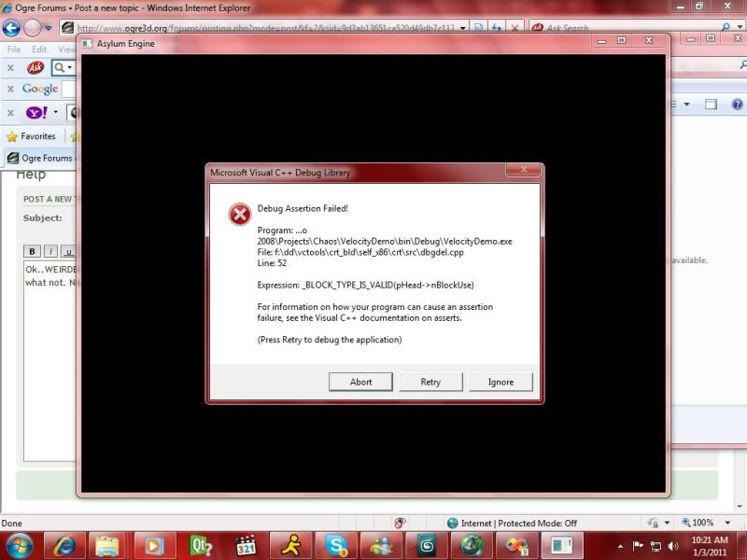Click the Internet Protected Mode zone indicator
The height and width of the screenshot is (560, 747).
pyautogui.click(x=513, y=524)
